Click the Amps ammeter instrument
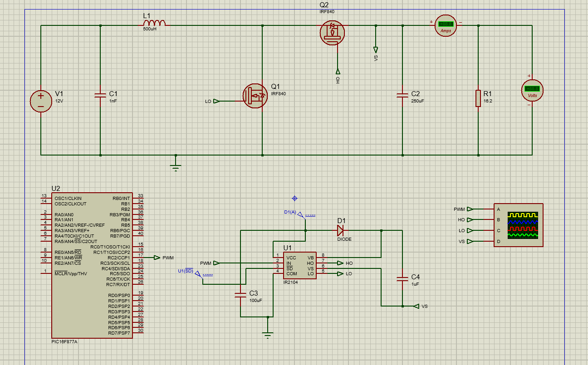 (x=445, y=26)
